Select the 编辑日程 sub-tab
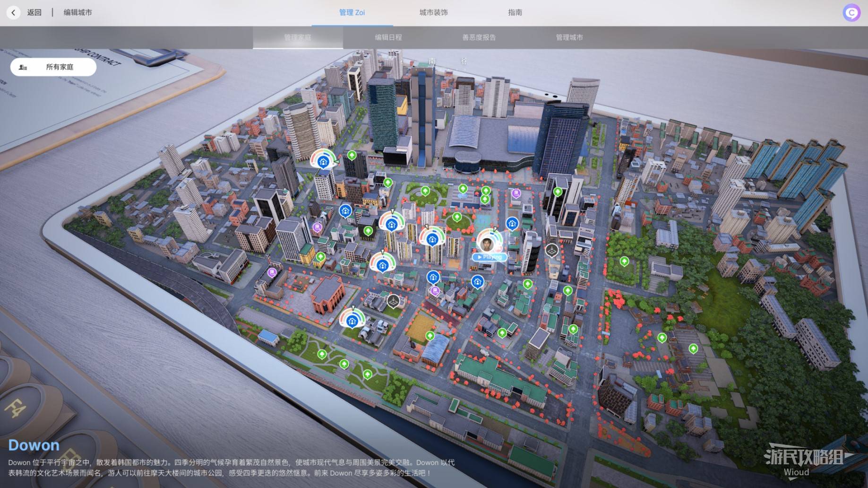The height and width of the screenshot is (488, 868). pos(388,37)
